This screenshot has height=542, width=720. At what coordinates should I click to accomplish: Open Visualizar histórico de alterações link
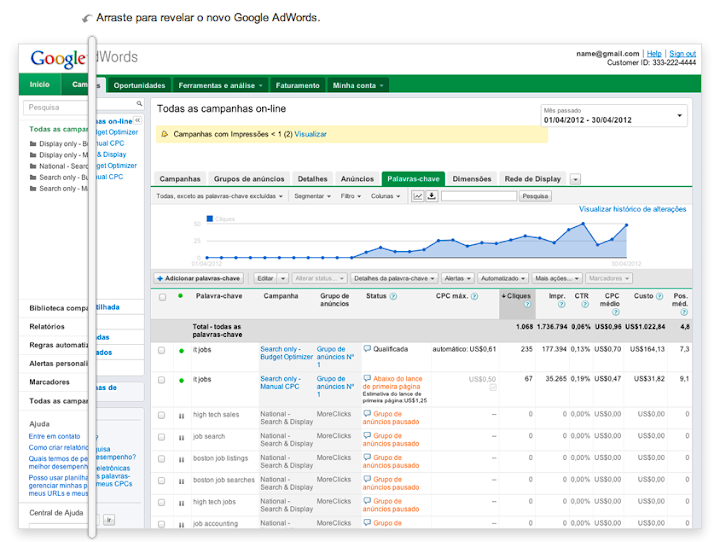632,209
